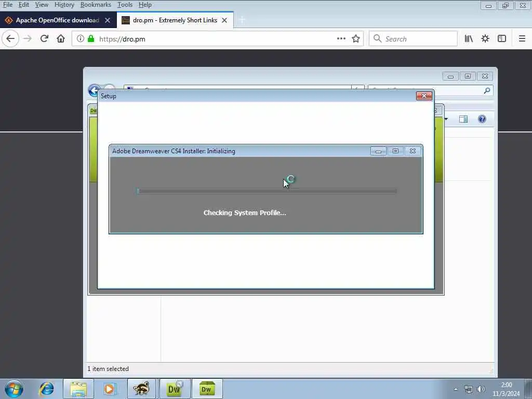The width and height of the screenshot is (532, 399).
Task: Open the History menu
Action: point(64,5)
